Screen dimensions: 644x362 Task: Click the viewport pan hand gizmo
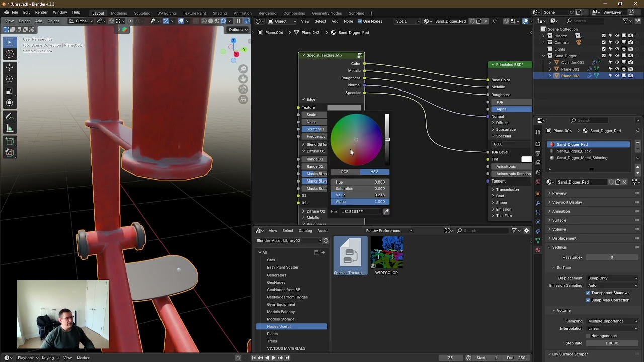243,79
